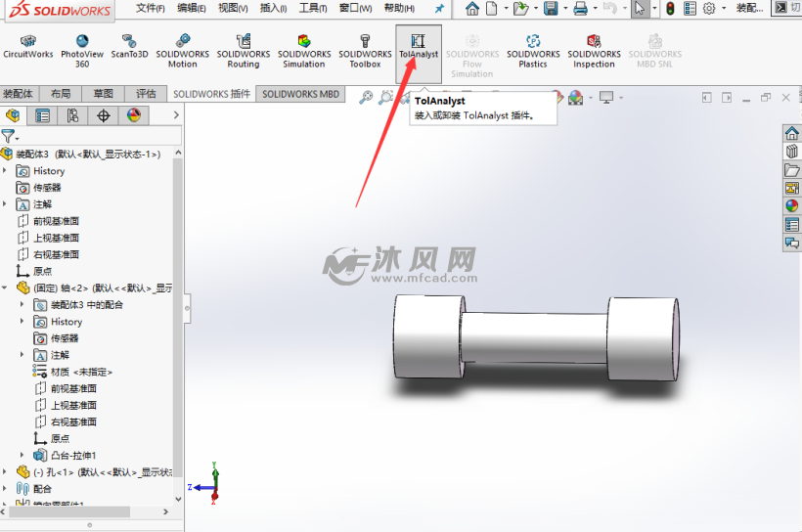Click the TolAnalyst add-in button
This screenshot has width=802, height=532.
pos(419,54)
